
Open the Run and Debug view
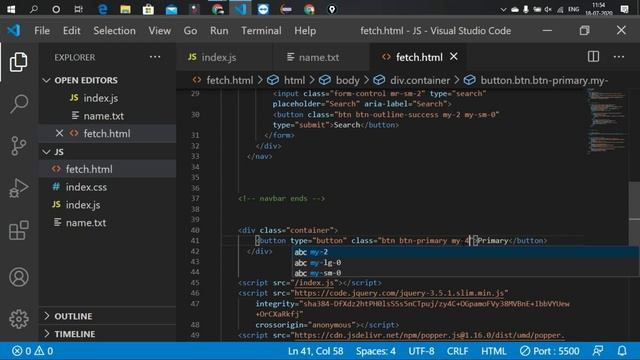coord(19,188)
